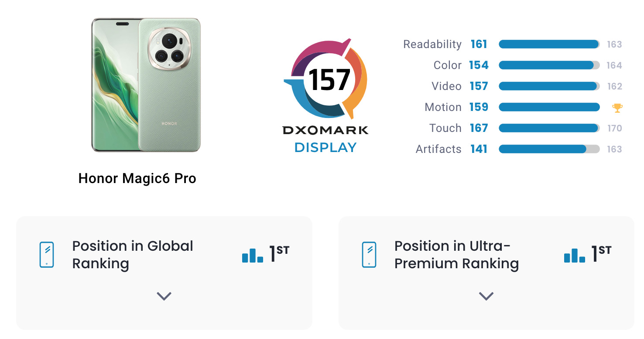This screenshot has width=644, height=339.
Task: Click the Motion gold trophy icon
Action: point(617,107)
